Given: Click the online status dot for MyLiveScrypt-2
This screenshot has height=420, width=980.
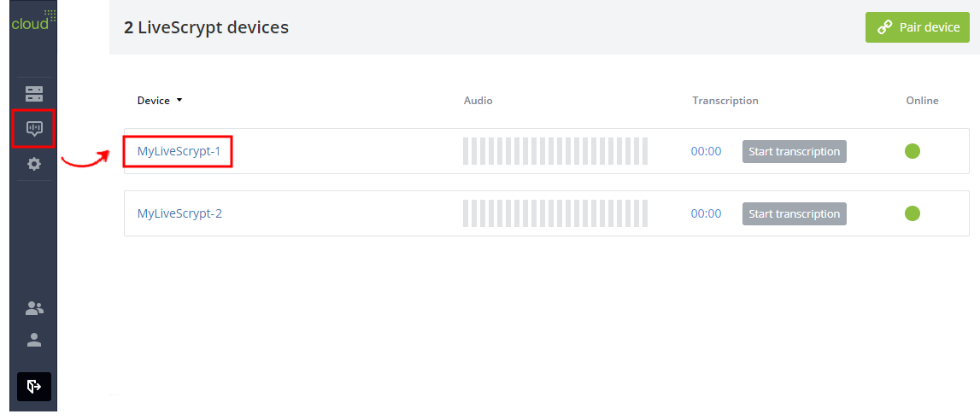Looking at the screenshot, I should click(913, 213).
